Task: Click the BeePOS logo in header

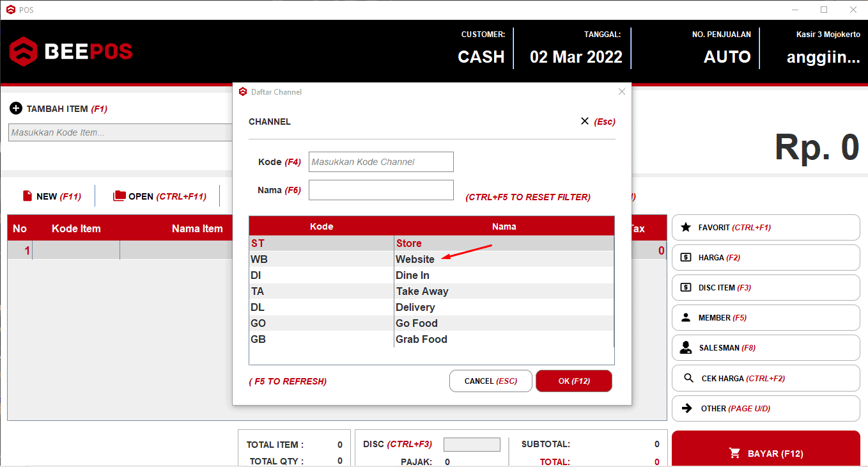Action: point(71,51)
